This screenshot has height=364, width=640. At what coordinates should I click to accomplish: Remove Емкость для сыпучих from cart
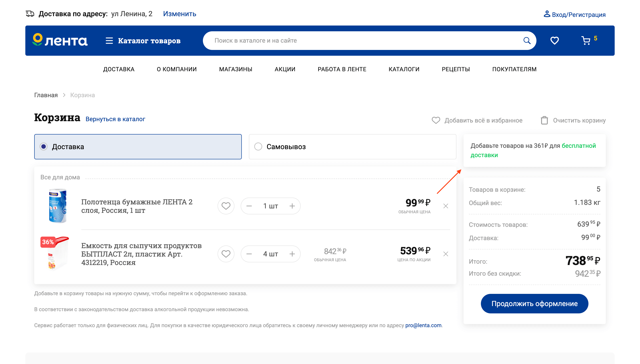point(446,254)
